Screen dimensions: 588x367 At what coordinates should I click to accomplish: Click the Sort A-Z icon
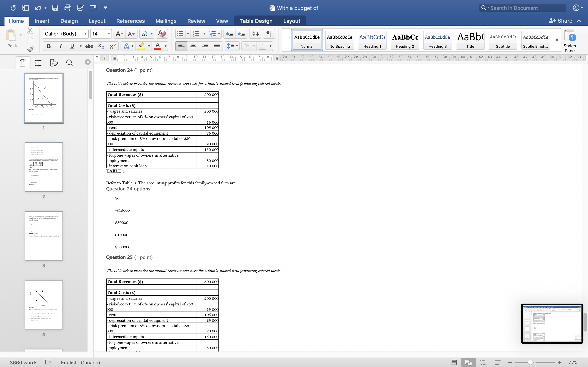click(255, 34)
